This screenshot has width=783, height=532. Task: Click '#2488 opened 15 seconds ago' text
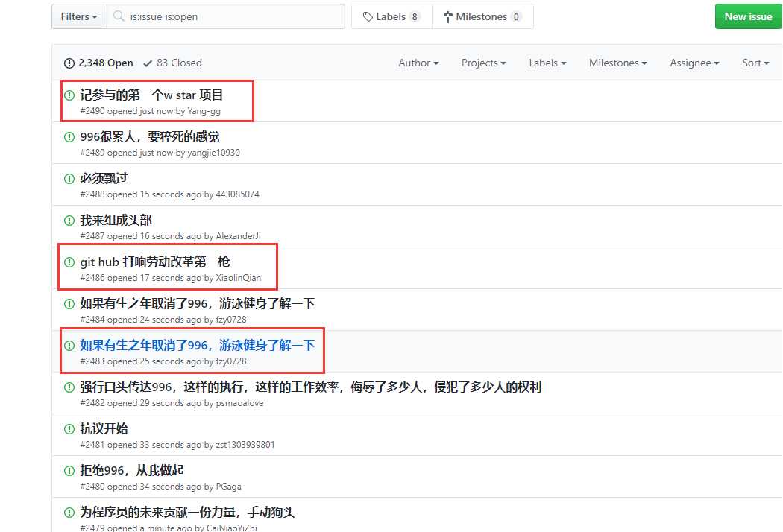coord(140,194)
